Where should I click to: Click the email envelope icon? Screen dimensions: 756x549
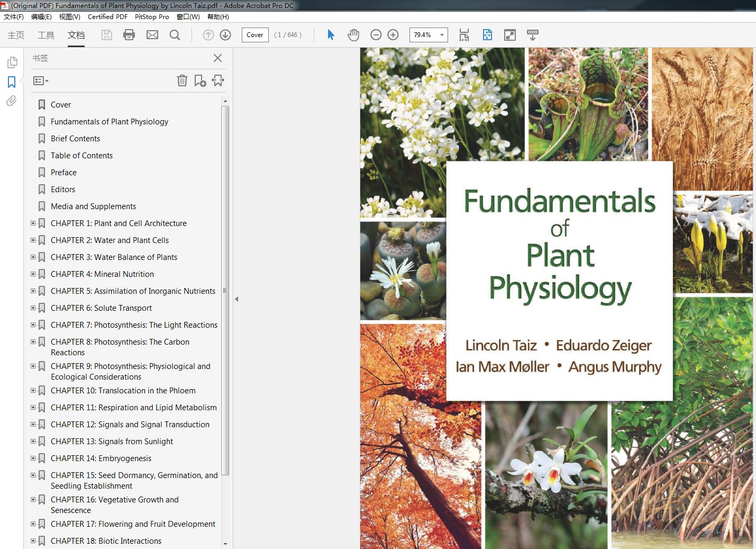coord(152,35)
